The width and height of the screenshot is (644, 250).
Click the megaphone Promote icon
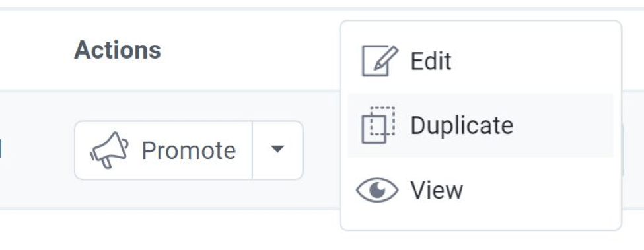(109, 150)
